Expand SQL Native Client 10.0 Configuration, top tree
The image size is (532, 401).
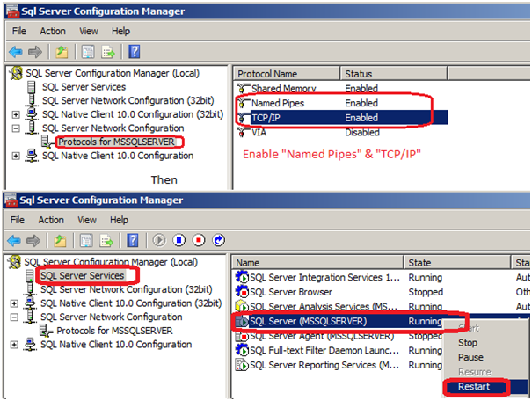click(x=16, y=156)
